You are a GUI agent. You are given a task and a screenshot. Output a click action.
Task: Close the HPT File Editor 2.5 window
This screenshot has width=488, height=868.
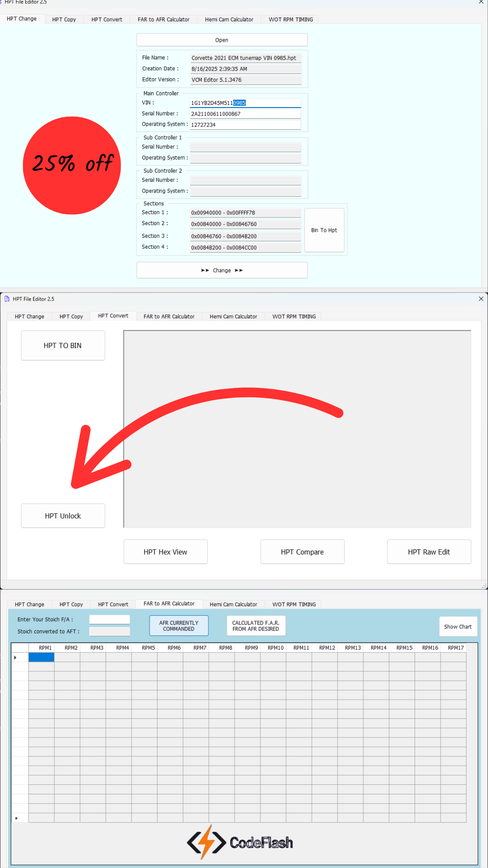click(x=481, y=299)
